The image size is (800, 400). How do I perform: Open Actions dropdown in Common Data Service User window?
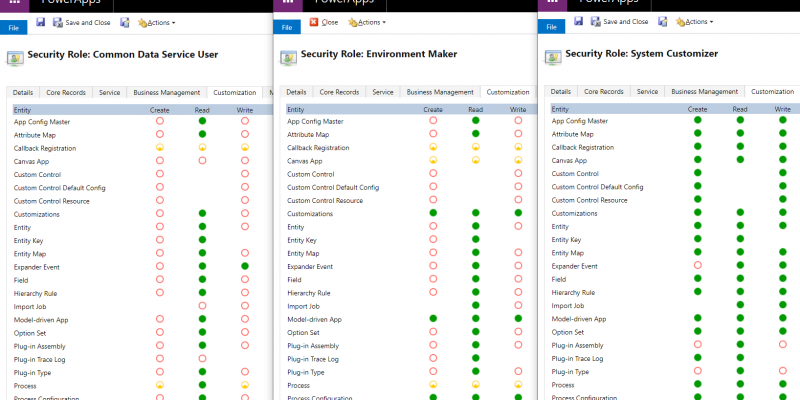tap(157, 23)
